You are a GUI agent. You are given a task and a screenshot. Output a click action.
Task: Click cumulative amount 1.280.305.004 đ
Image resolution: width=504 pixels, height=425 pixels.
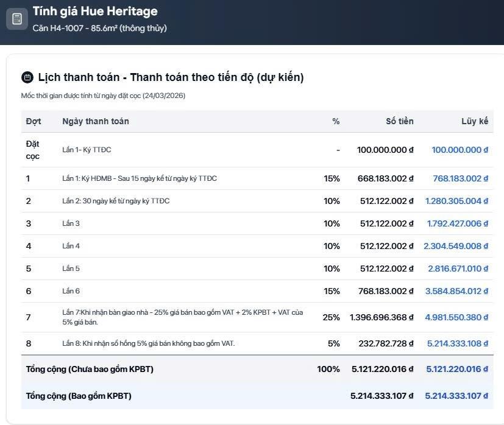(x=456, y=201)
